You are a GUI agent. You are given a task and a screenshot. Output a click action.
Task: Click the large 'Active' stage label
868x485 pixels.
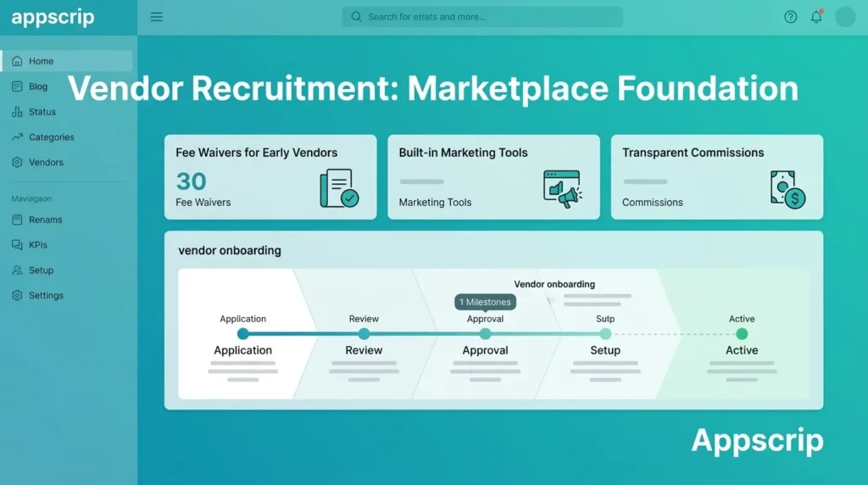click(742, 350)
